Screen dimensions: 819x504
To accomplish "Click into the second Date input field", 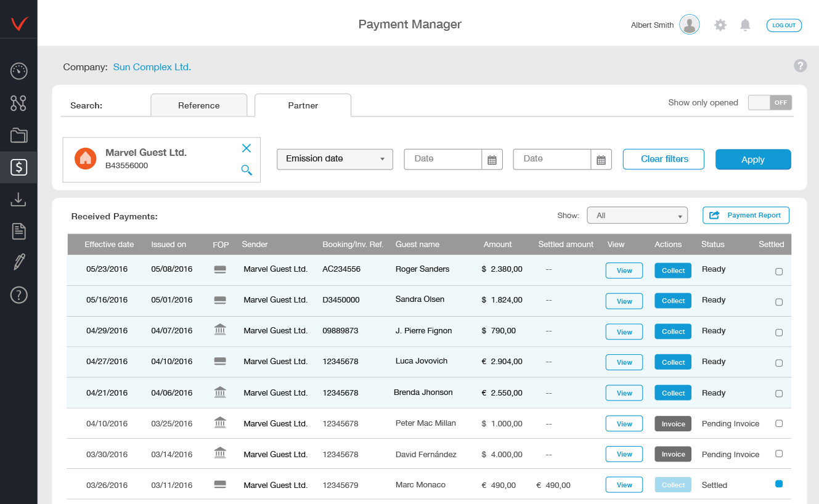I will coord(552,159).
